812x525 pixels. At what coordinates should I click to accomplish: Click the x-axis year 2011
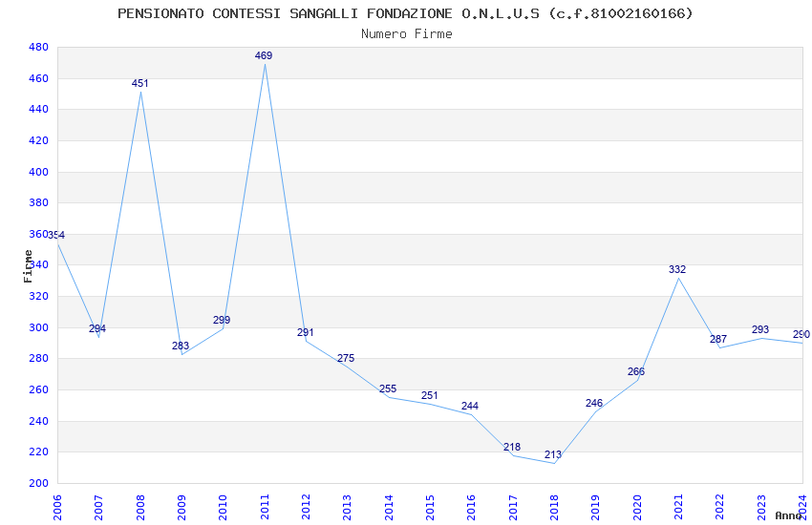click(265, 507)
